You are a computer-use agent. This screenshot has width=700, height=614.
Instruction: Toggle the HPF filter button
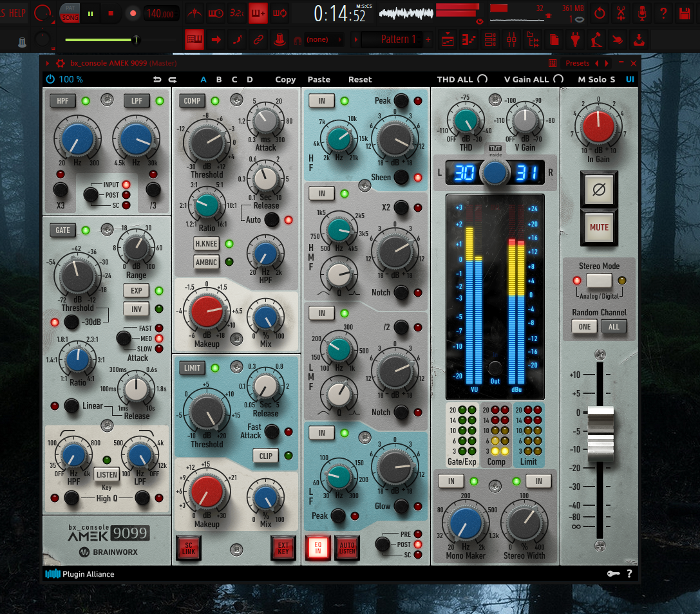[62, 101]
